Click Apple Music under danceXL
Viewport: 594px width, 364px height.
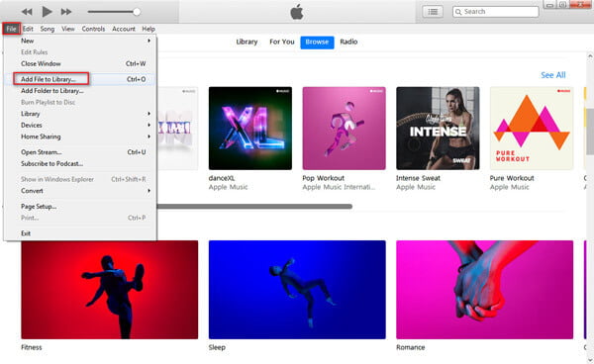pyautogui.click(x=228, y=187)
